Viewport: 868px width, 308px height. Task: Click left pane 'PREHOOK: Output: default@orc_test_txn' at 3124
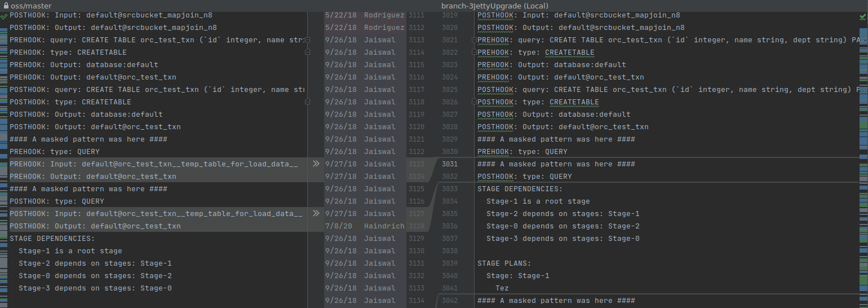coord(93,177)
